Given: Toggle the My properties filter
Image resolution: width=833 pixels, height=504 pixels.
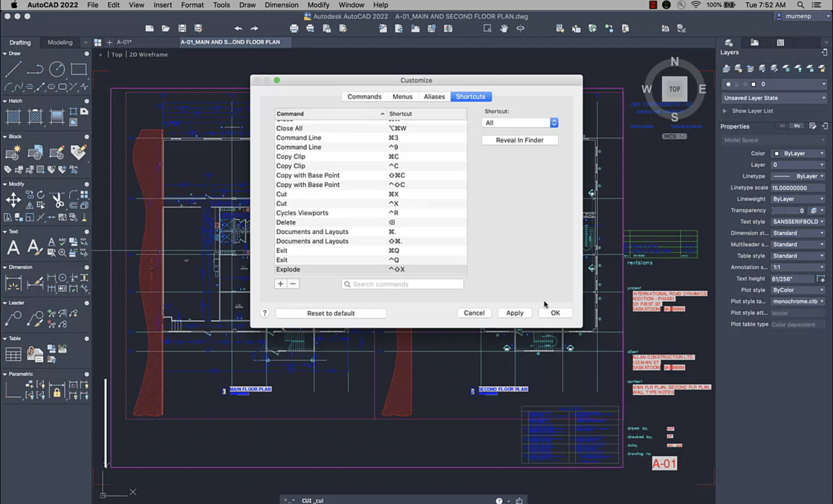Looking at the screenshot, I should [x=797, y=126].
